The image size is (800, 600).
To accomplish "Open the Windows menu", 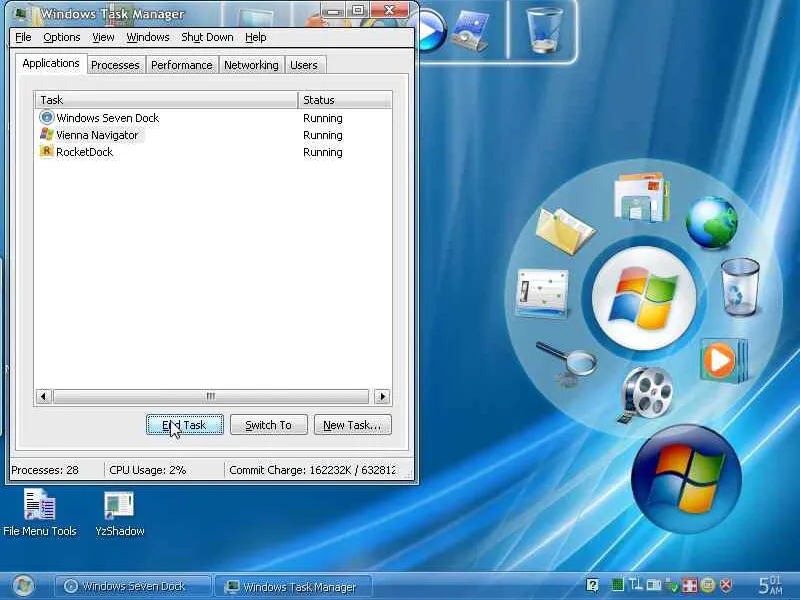I will click(148, 37).
